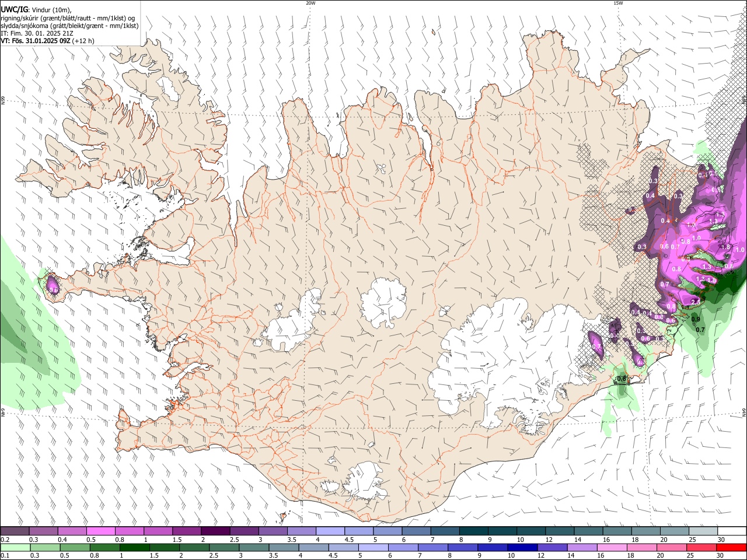
Task: Click lower legend swatch between 20 and 25
Action: coord(673,547)
